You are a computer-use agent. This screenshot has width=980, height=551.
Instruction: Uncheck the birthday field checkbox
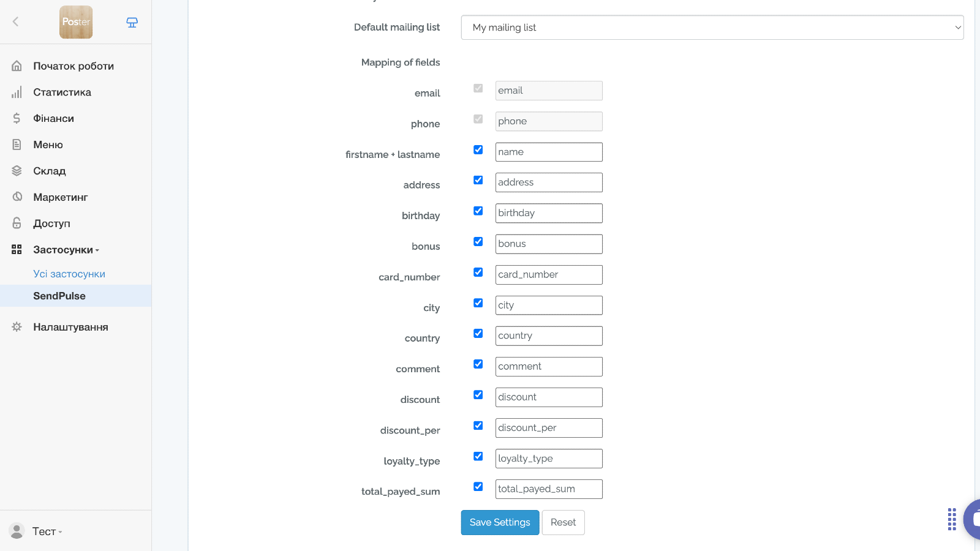(x=478, y=211)
